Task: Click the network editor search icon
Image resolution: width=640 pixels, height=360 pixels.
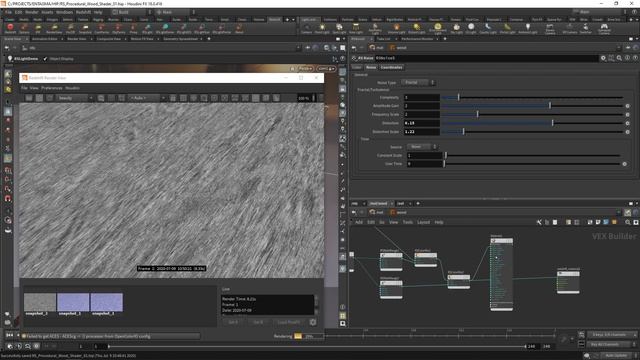Action: pyautogui.click(x=628, y=222)
